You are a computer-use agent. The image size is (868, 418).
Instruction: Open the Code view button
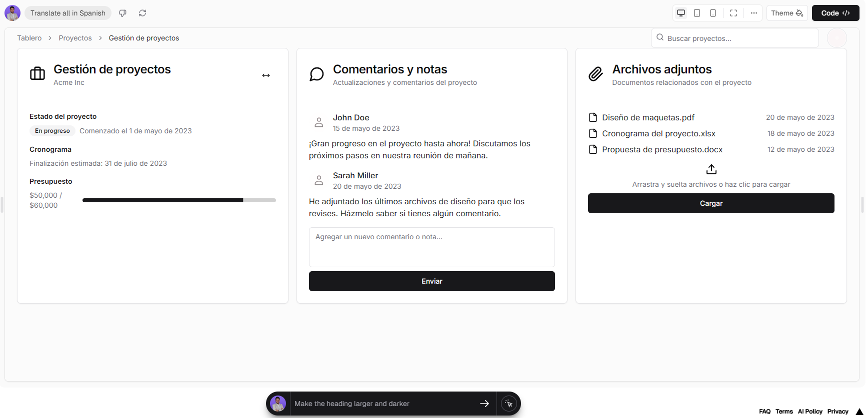pos(835,13)
